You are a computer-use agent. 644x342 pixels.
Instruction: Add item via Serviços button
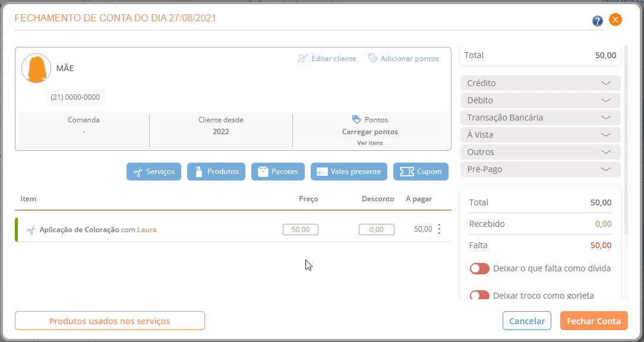pos(154,172)
